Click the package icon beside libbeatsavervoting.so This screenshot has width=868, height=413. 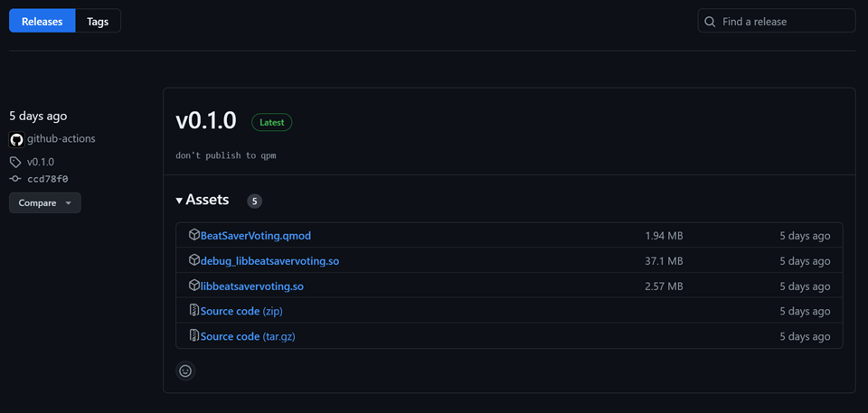(x=193, y=286)
